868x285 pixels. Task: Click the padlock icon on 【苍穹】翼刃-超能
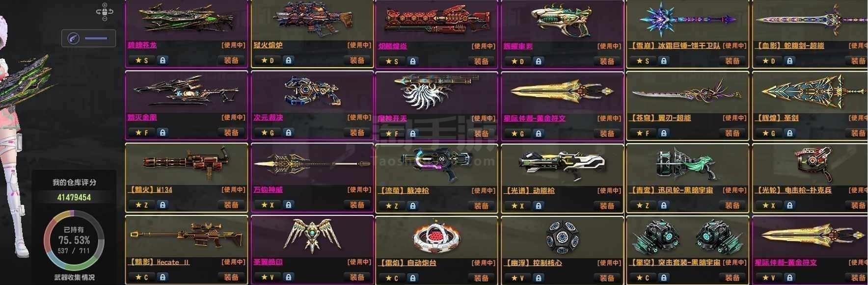[664, 133]
